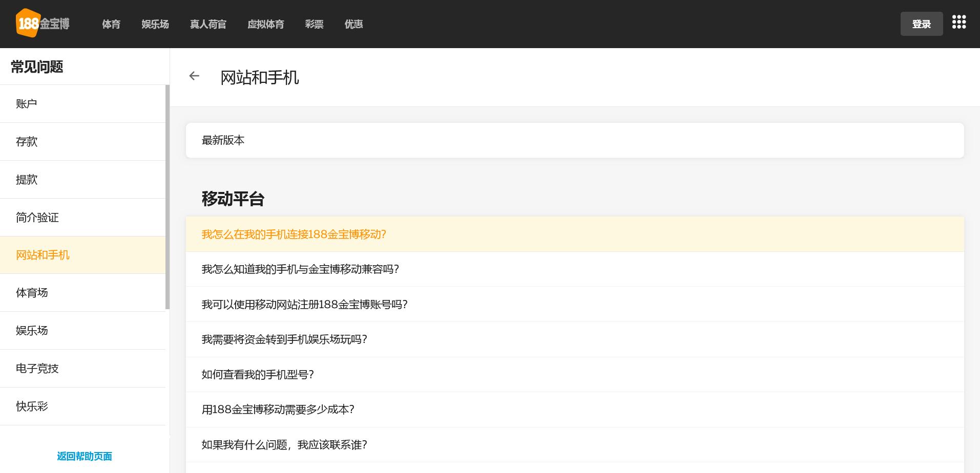The width and height of the screenshot is (980, 473).
Task: Open question 我可以使用移动网站注册188金宝博账号吗?
Action: (x=574, y=305)
